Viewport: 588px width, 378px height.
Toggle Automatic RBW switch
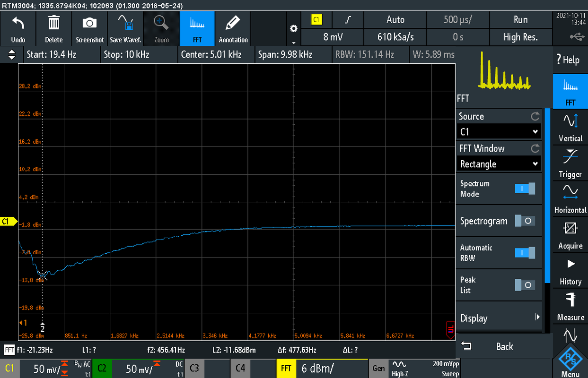click(x=525, y=253)
